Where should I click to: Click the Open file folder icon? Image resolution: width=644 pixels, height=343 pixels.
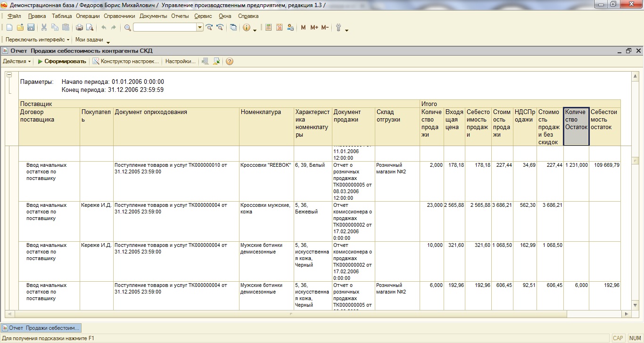(20, 28)
